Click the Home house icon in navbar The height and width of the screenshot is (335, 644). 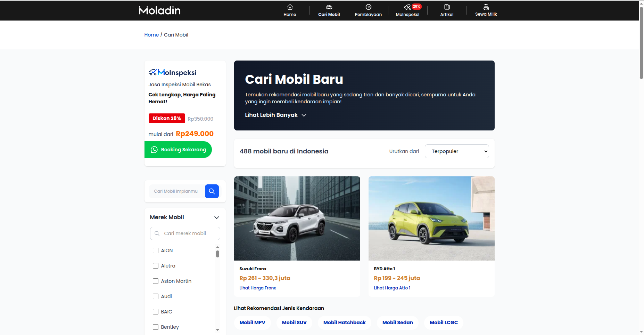290,7
